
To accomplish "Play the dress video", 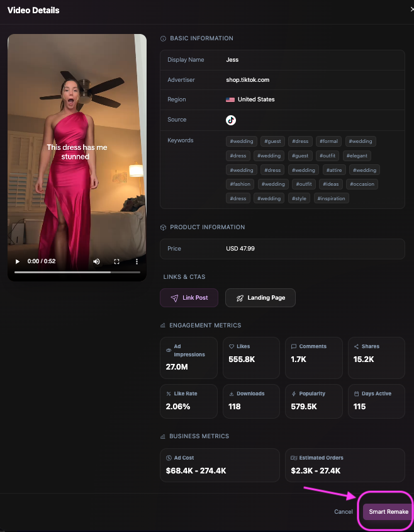I will click(x=18, y=261).
